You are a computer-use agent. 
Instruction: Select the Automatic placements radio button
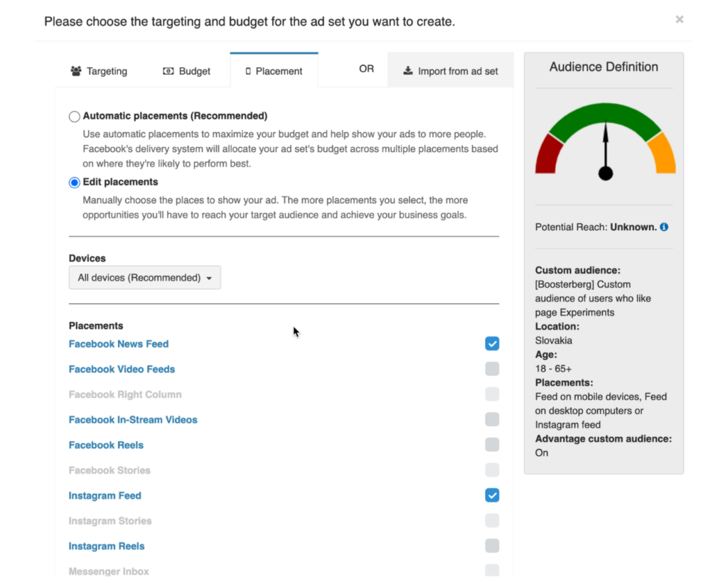[74, 117]
